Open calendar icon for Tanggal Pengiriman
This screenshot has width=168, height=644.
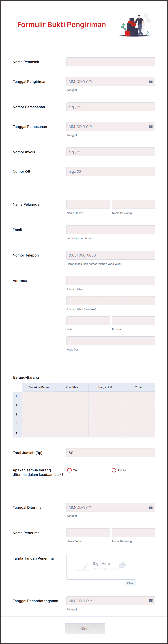[x=151, y=82]
